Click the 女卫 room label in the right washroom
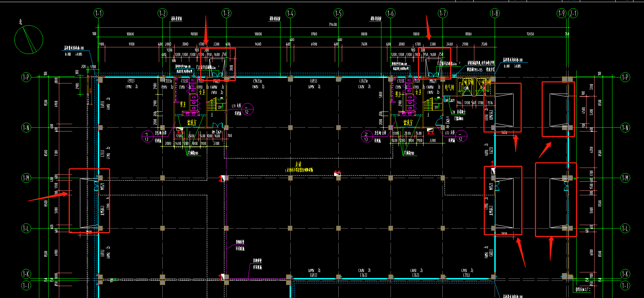 point(418,92)
